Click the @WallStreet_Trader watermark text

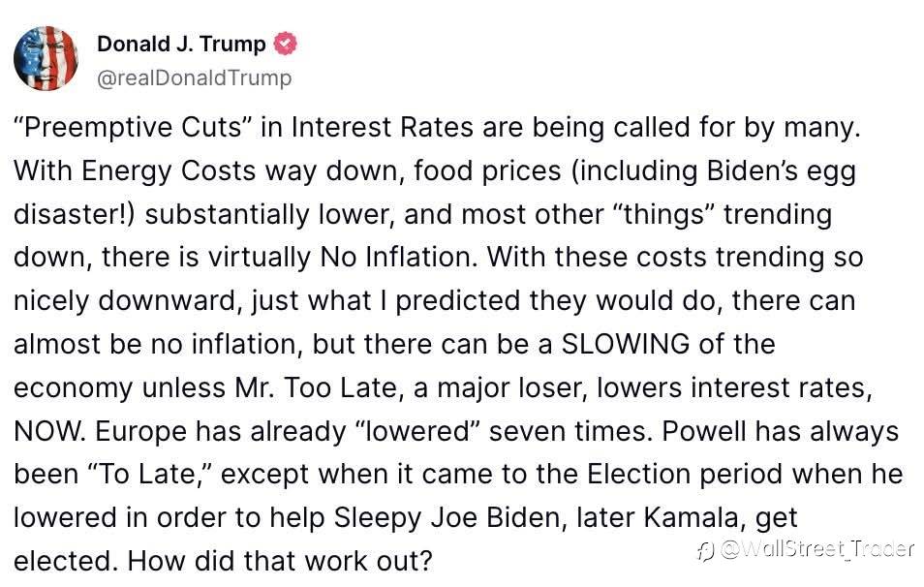point(816,550)
